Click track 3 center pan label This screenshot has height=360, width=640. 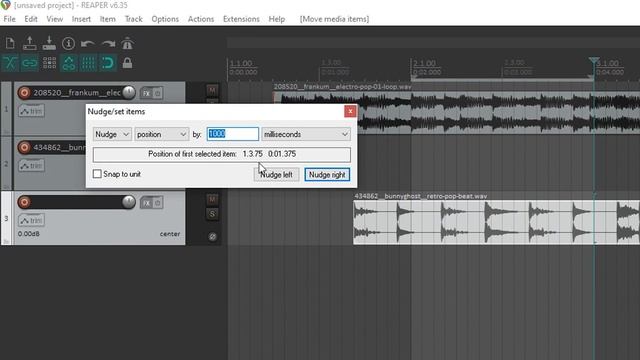coord(170,234)
